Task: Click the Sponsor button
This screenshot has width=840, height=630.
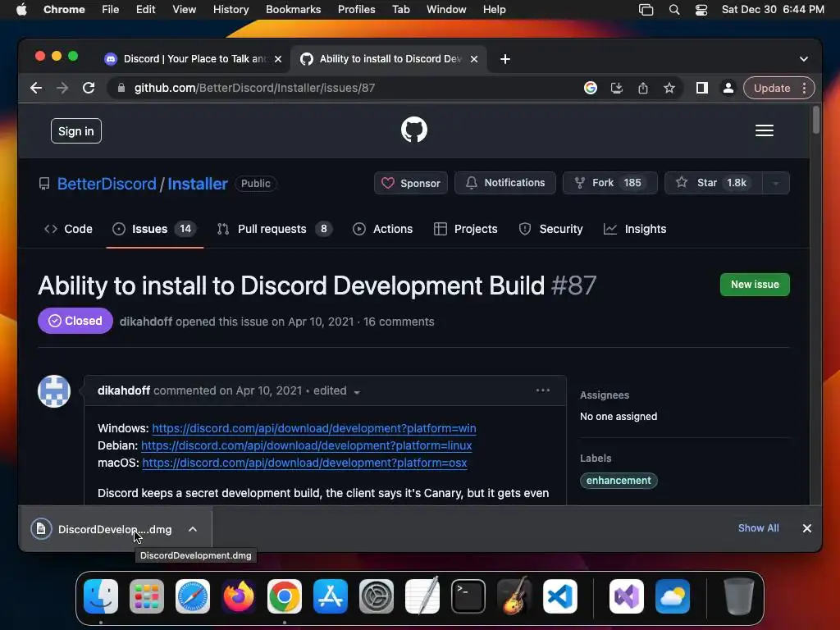Action: click(411, 183)
